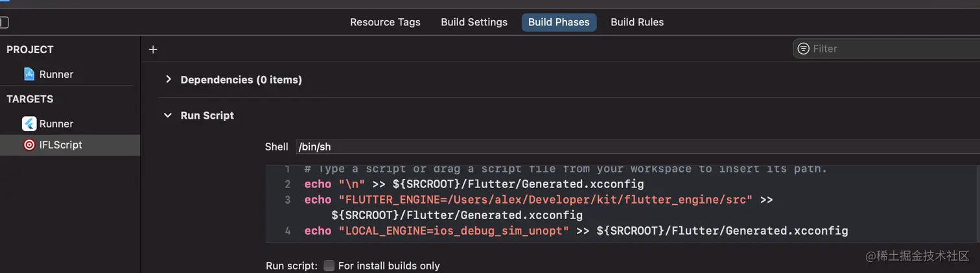Select the Runner project entry
Screen dimensions: 980x273
56,74
